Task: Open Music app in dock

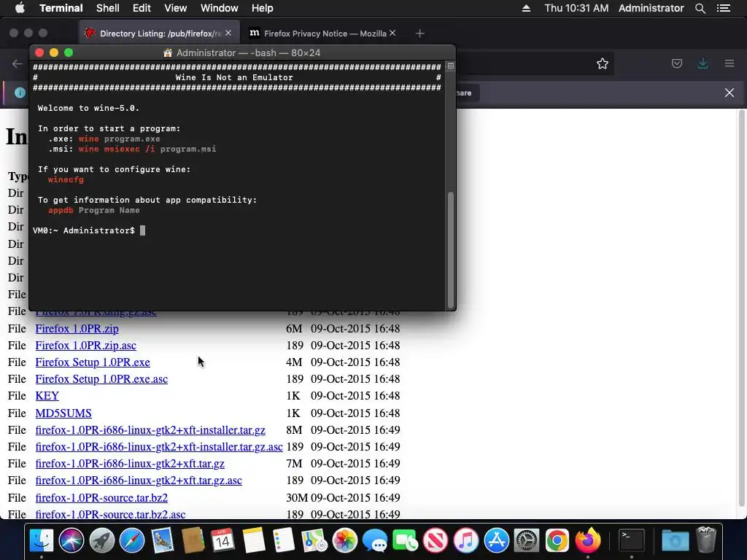Action: click(466, 540)
